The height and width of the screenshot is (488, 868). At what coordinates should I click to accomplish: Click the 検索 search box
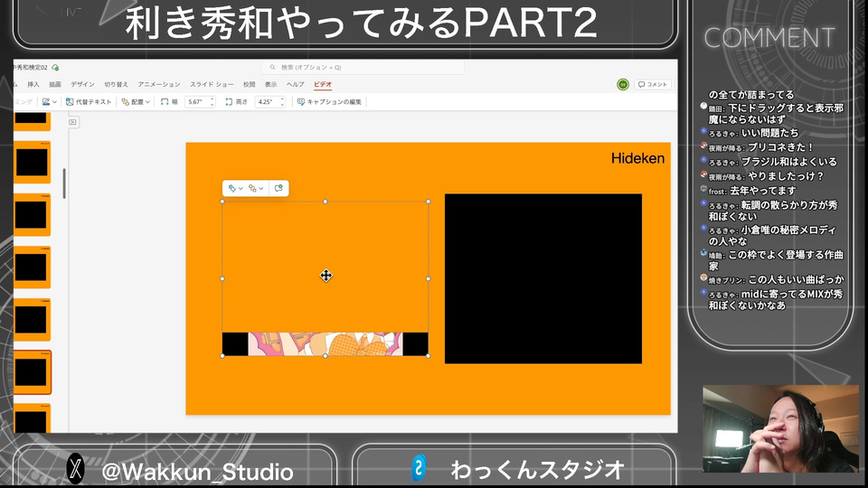[363, 68]
